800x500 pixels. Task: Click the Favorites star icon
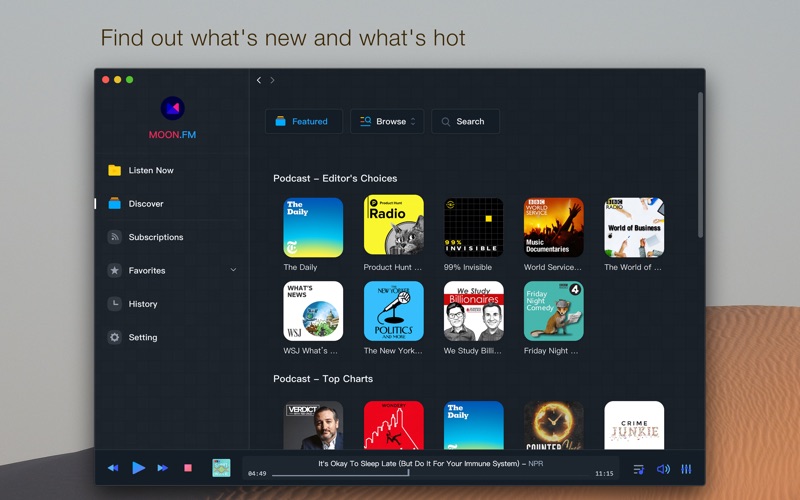114,270
